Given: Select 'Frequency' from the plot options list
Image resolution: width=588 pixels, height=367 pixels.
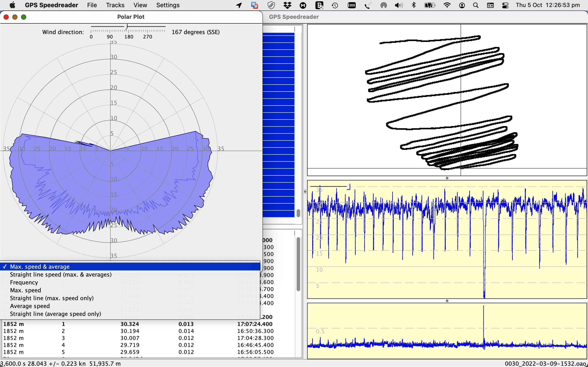Looking at the screenshot, I should coord(24,282).
